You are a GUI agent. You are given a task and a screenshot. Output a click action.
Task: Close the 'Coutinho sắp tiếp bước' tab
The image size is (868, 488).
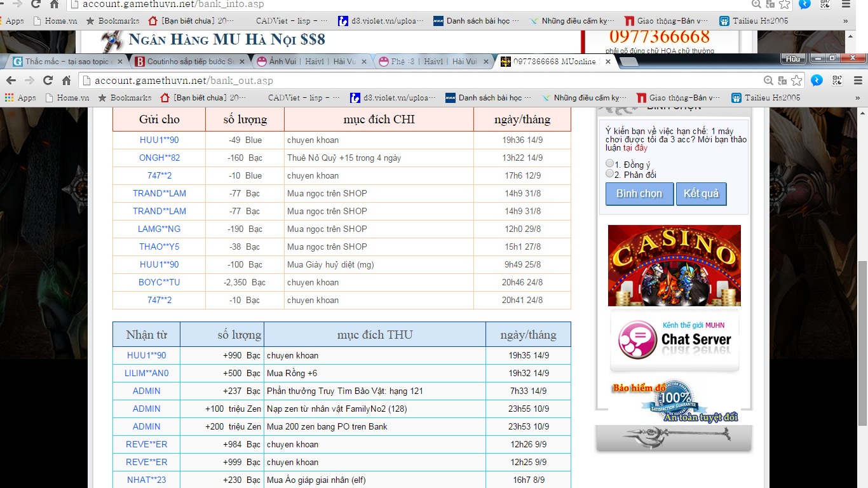click(243, 62)
